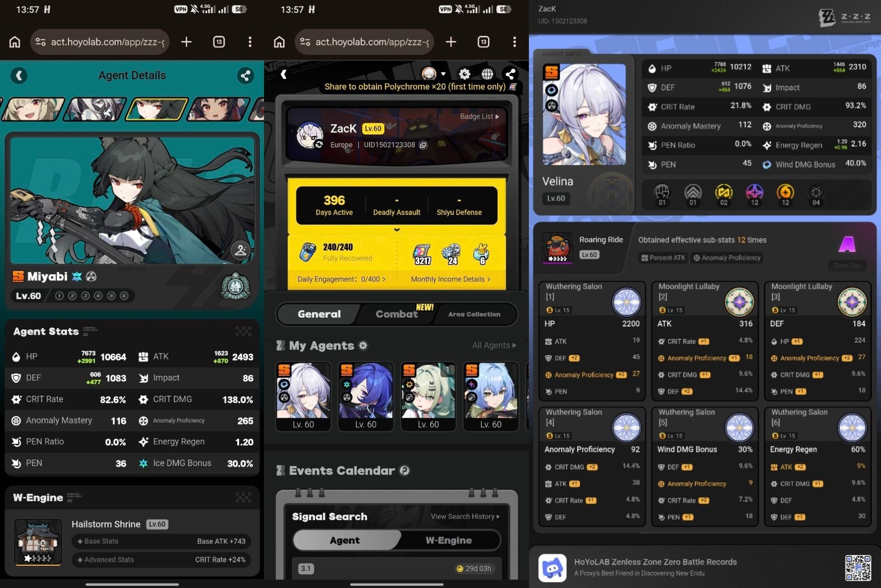
Task: Tap the share icon above the Polychrome banner
Action: 510,73
